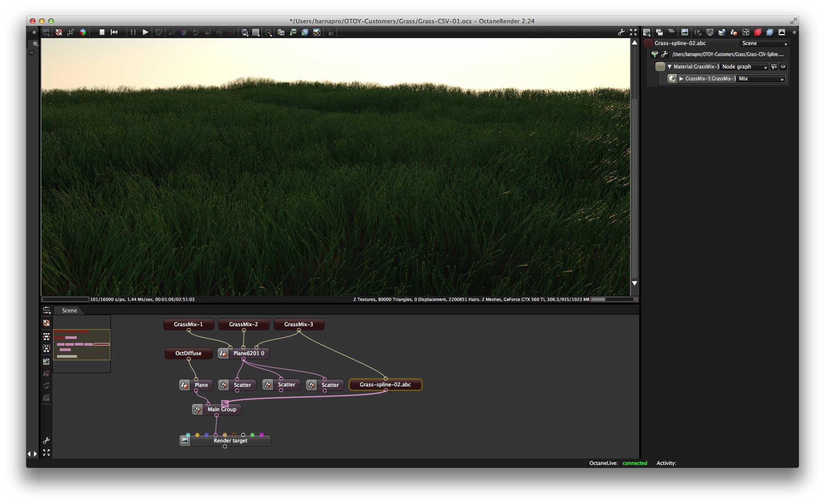Toggle fullscreen for the render viewport
The width and height of the screenshot is (825, 504).
tap(633, 32)
